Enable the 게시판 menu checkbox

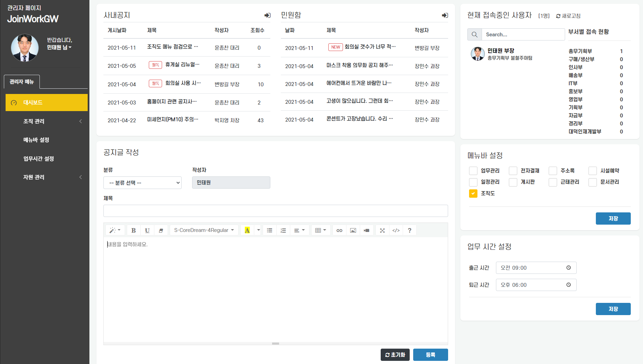pyautogui.click(x=513, y=182)
